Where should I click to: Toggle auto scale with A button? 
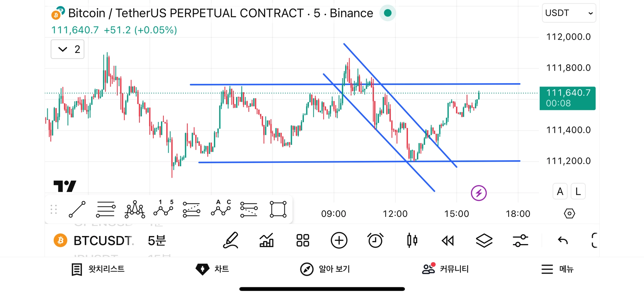560,191
